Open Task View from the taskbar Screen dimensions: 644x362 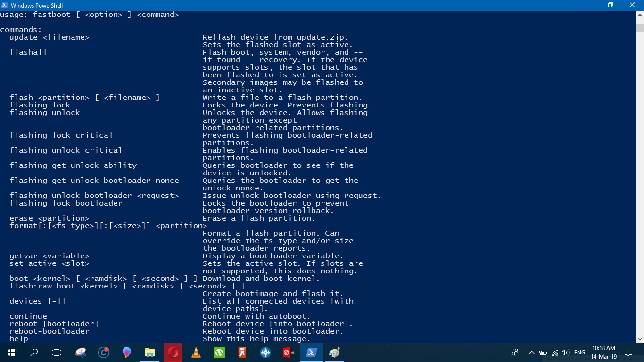57,352
